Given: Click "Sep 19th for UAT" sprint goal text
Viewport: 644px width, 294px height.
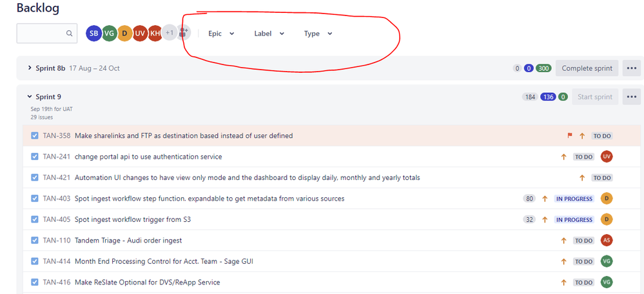Looking at the screenshot, I should (x=52, y=109).
